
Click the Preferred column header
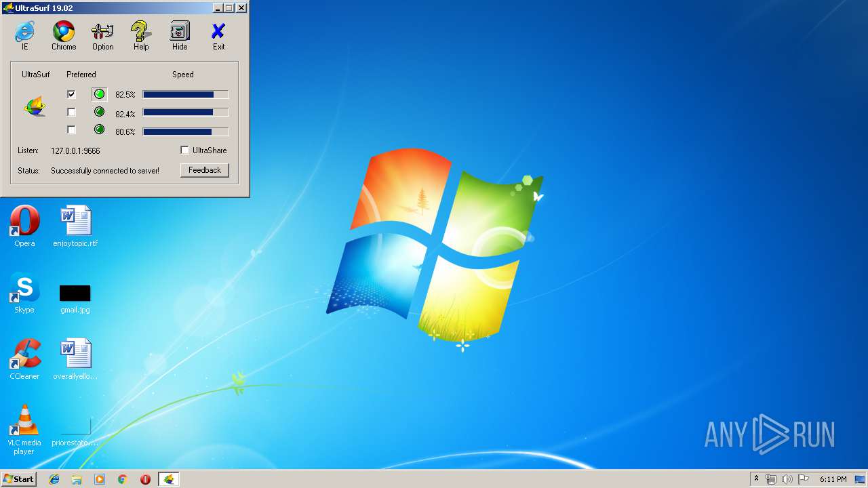point(81,75)
